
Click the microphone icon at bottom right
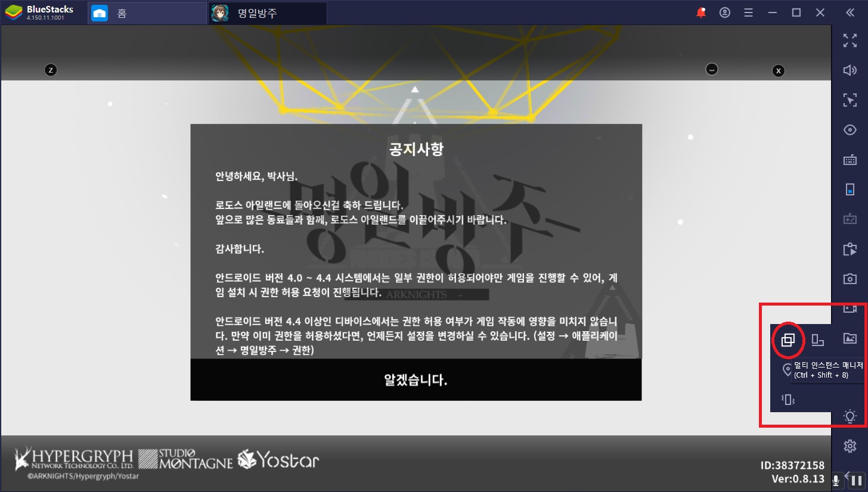[x=836, y=479]
